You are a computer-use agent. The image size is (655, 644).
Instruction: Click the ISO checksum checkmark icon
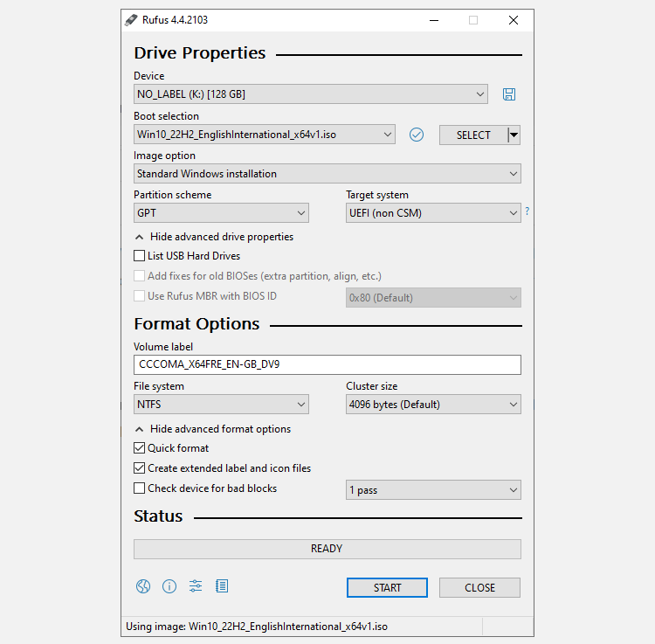(x=417, y=135)
